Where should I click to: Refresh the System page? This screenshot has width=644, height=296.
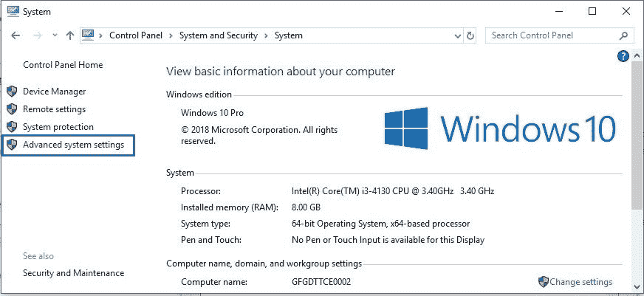point(470,35)
